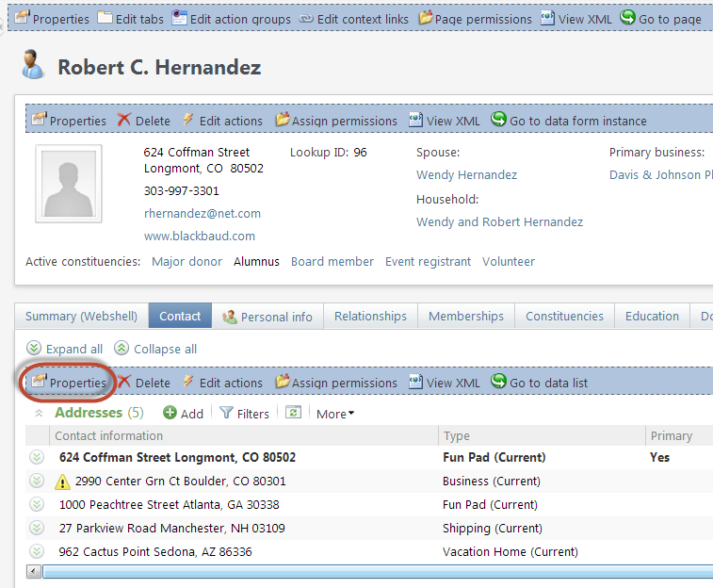Click the Contact information column header
The height and width of the screenshot is (588, 713).
243,435
